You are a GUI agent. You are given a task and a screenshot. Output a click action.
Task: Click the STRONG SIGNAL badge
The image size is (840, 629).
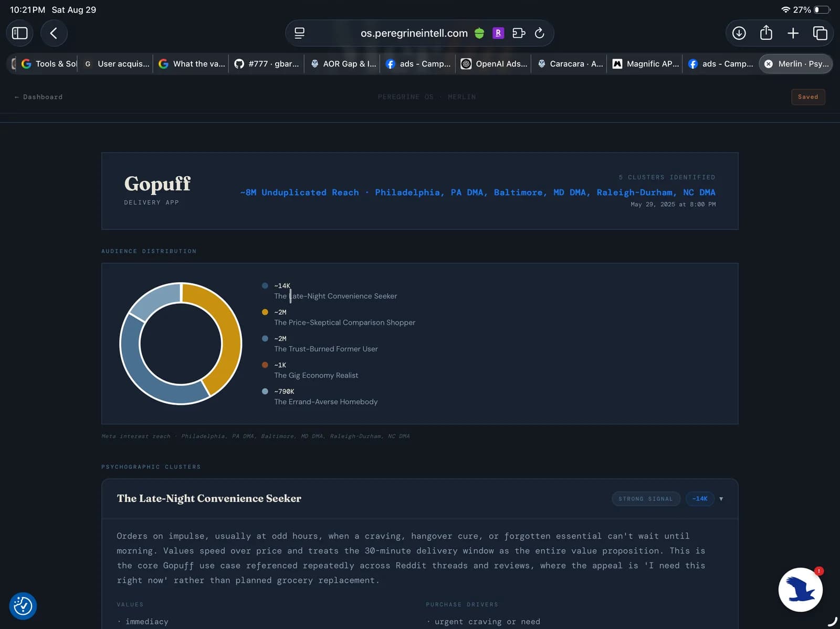(x=646, y=499)
